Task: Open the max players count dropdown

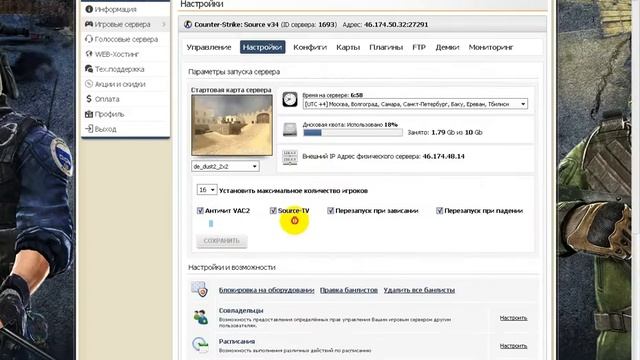Action: (x=207, y=190)
